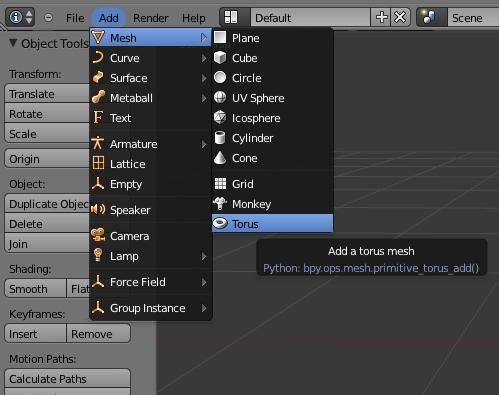This screenshot has height=395, width=499.
Task: Expand the Force Field submenu
Action: point(151,282)
